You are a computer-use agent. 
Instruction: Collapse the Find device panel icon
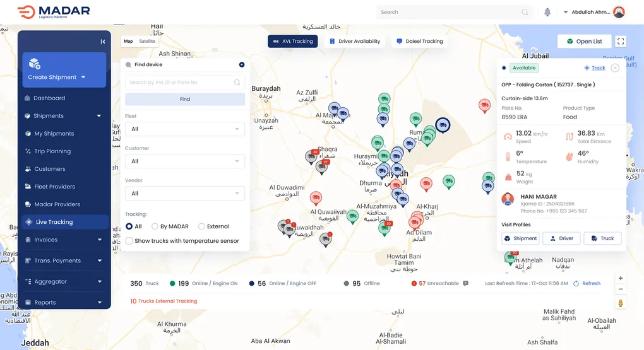(x=241, y=64)
